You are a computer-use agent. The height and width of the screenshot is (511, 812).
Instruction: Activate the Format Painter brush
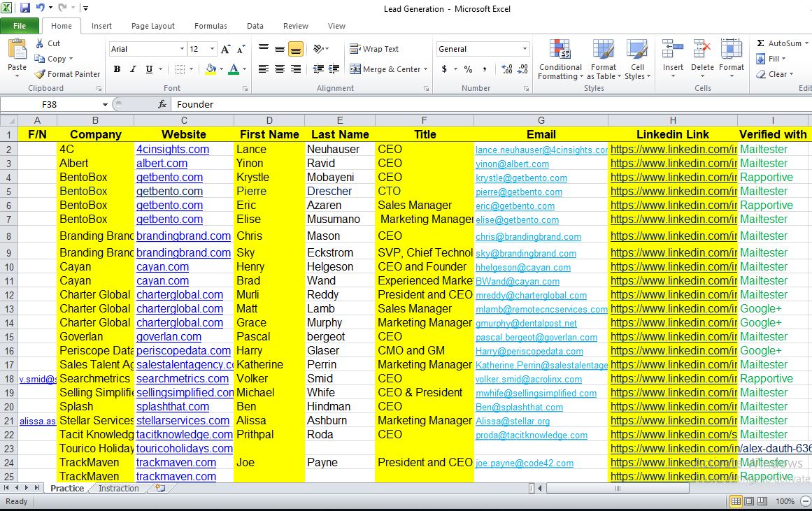(x=68, y=74)
